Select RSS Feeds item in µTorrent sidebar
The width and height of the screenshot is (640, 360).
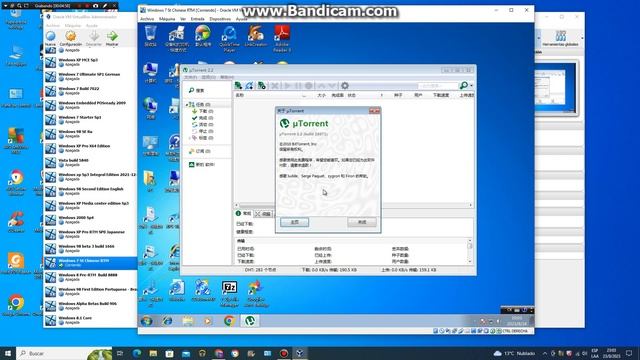[x=200, y=151]
